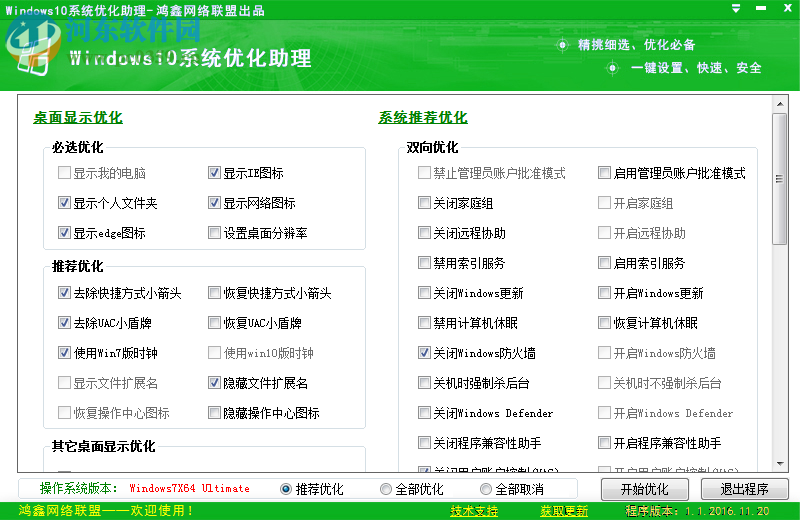The height and width of the screenshot is (520, 800).
Task: Check 开启程序兼容性助手
Action: point(604,443)
